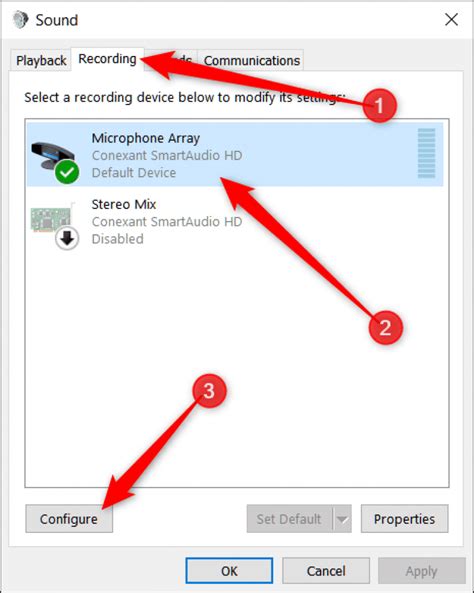Open microphone Properties button
This screenshot has height=593, width=474.
click(x=404, y=519)
